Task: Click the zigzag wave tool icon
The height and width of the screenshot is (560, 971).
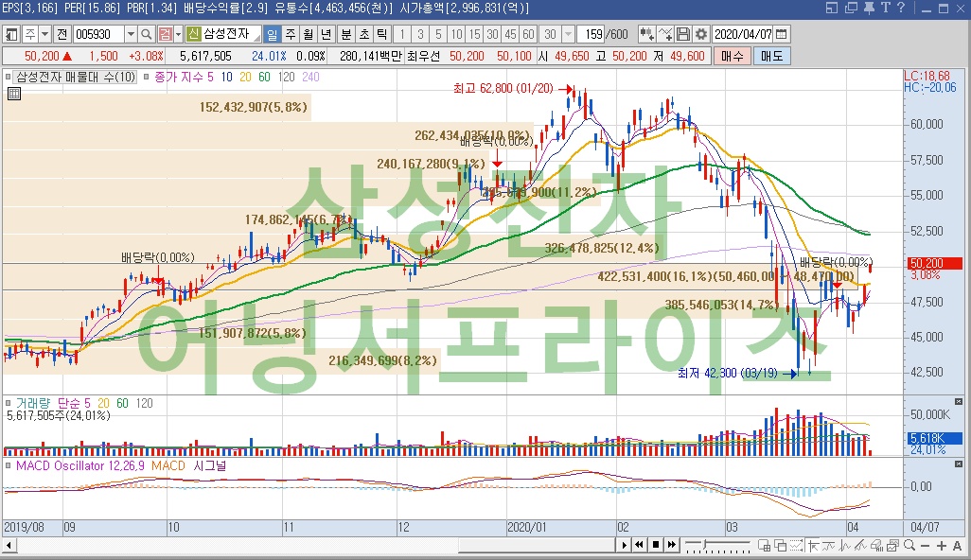Action: (x=845, y=545)
